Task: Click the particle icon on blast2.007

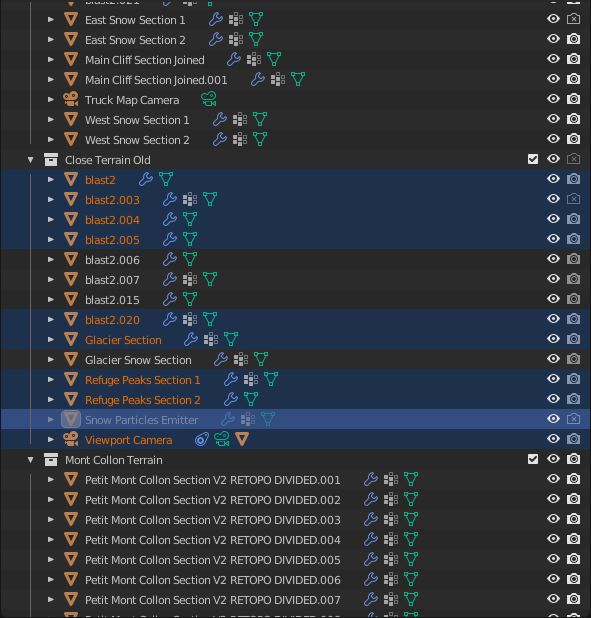Action: (190, 279)
